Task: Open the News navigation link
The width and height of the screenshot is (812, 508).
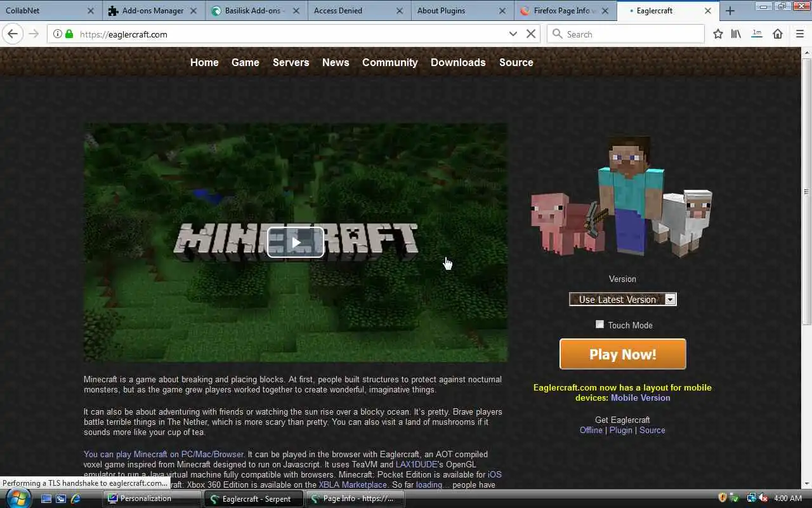Action: [x=336, y=62]
